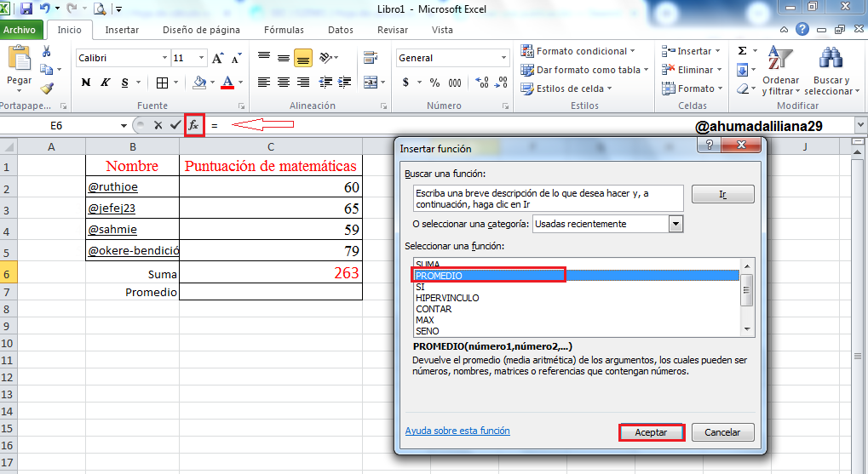The height and width of the screenshot is (474, 868).
Task: Select the Format Painter brush icon
Action: point(47,88)
